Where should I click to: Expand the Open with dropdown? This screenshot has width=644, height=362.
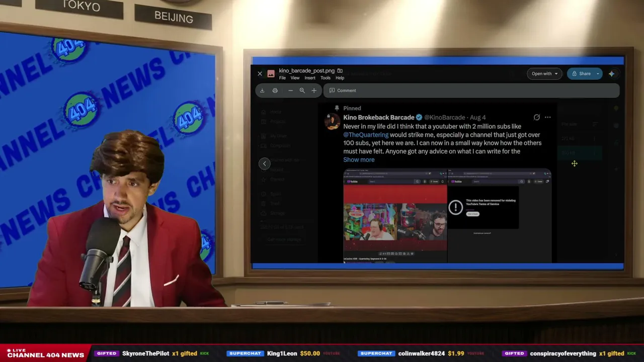click(x=544, y=73)
